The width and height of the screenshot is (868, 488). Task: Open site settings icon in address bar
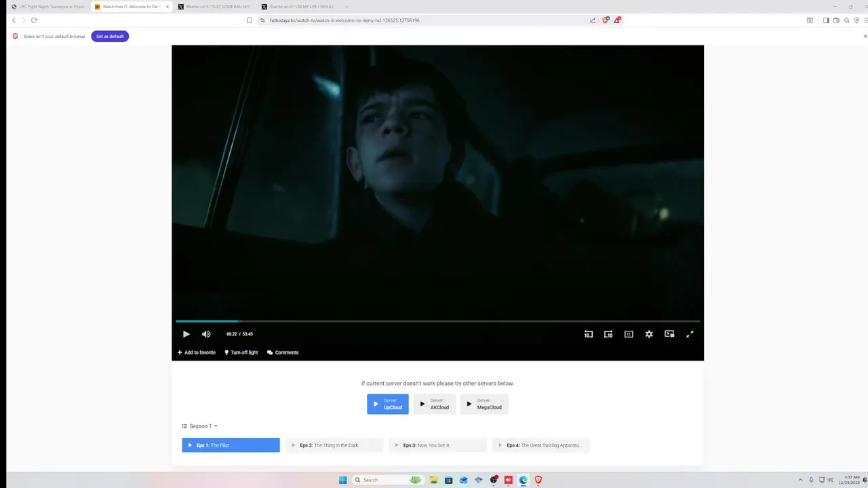point(262,20)
